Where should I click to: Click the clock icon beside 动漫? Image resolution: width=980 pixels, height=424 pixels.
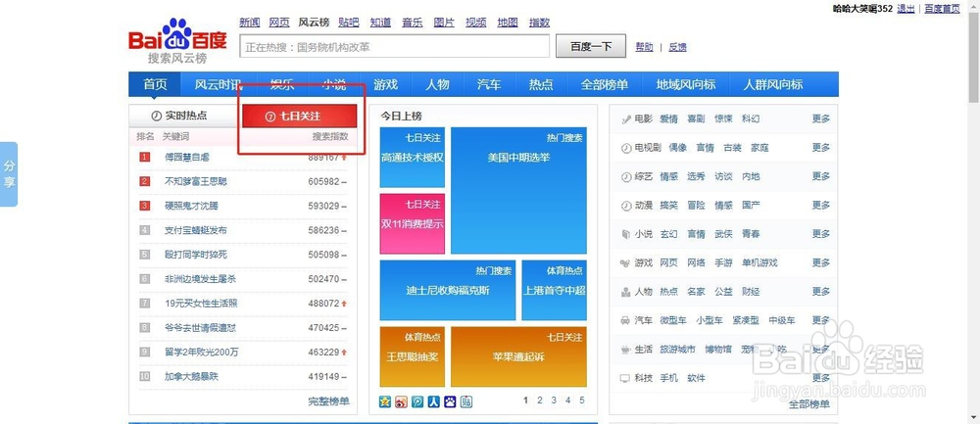pyautogui.click(x=625, y=206)
